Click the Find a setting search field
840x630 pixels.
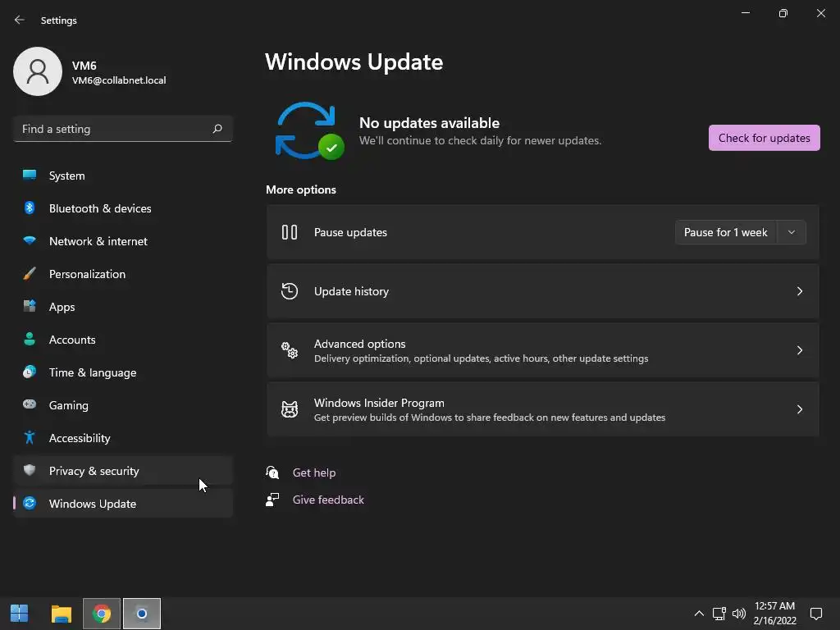click(123, 129)
